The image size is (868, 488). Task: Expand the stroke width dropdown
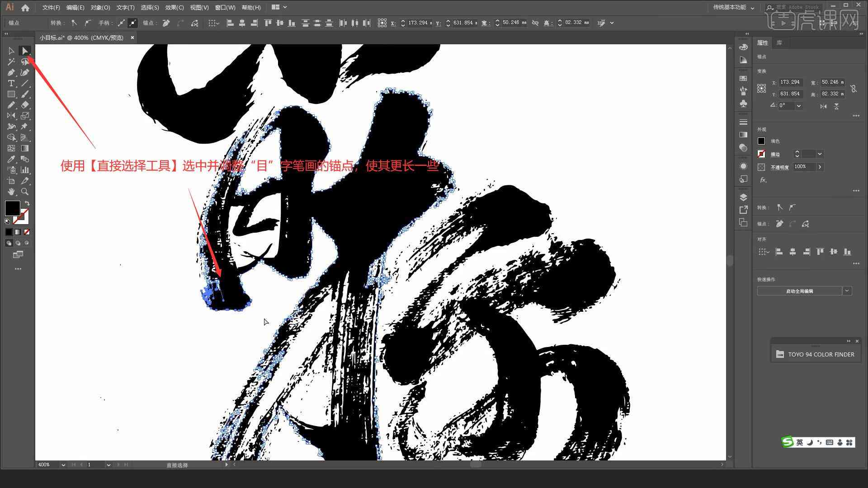[x=820, y=154]
